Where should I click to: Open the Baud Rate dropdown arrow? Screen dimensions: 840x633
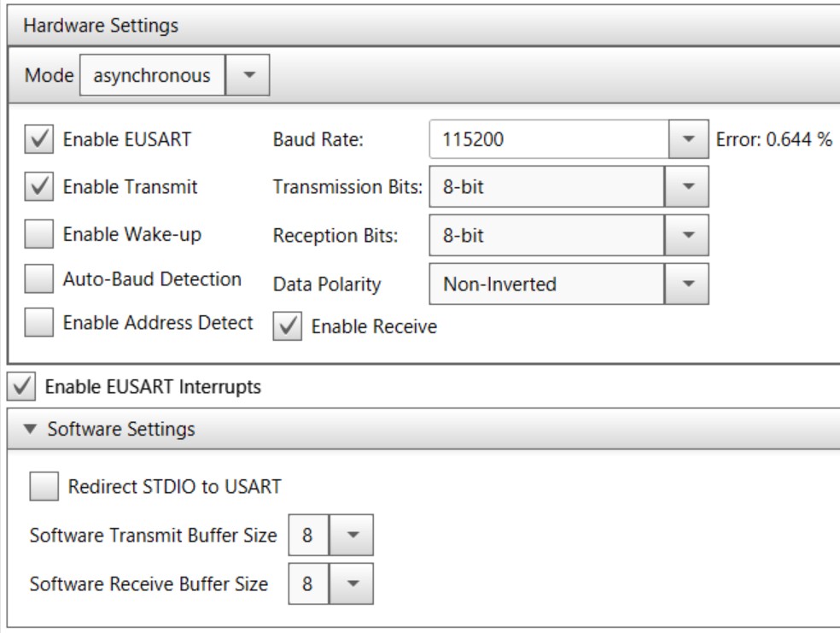(689, 141)
